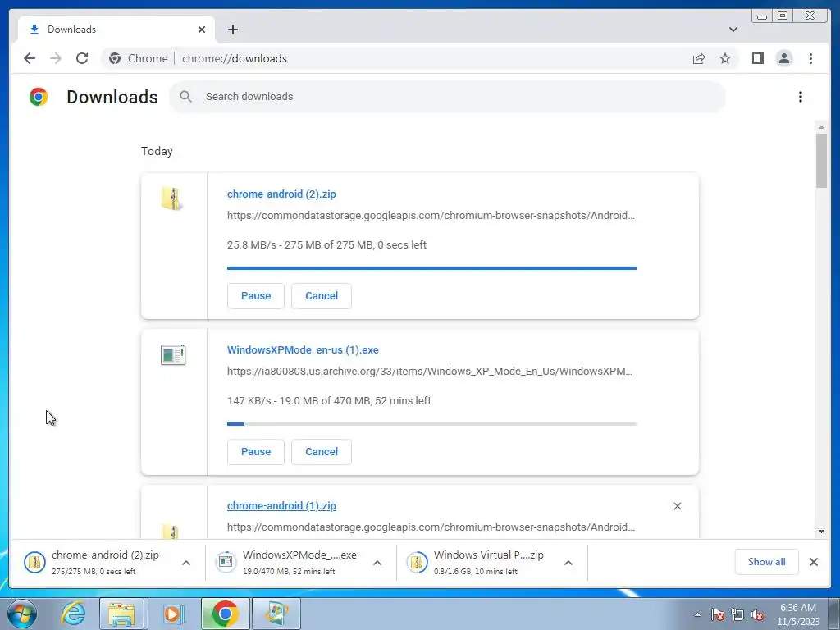Expand options for chrome-android (2).zip shelf item

tap(186, 563)
